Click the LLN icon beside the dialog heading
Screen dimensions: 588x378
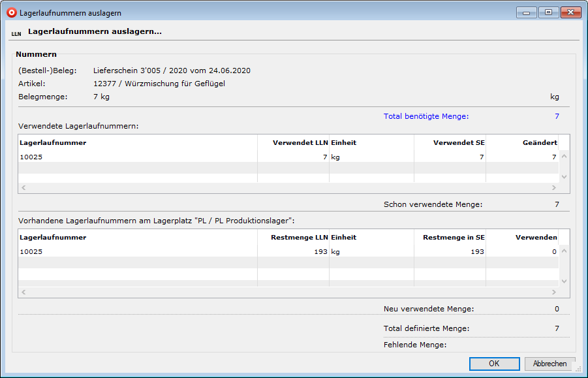[x=16, y=33]
